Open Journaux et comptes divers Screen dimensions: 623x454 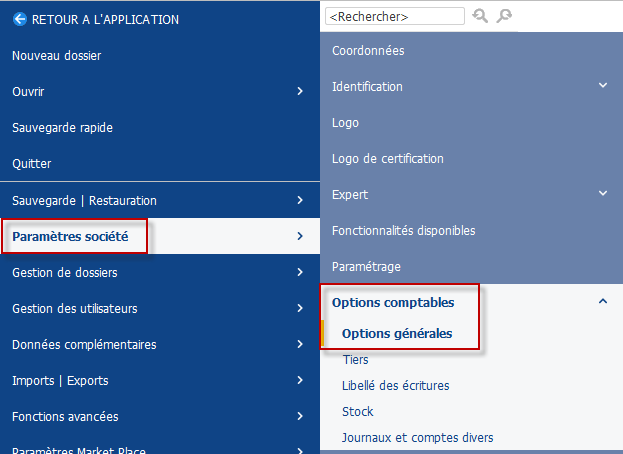417,438
